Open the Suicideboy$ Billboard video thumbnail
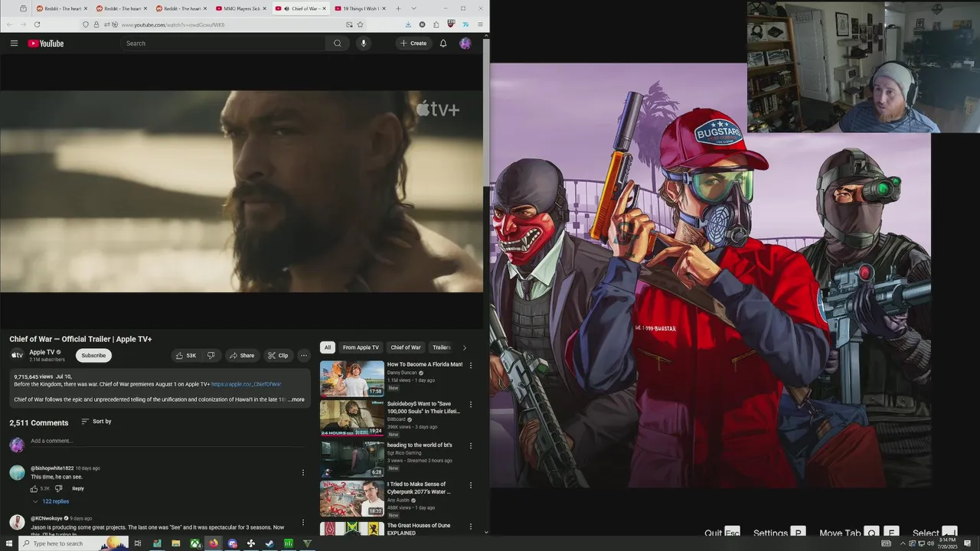The width and height of the screenshot is (980, 551). point(352,418)
